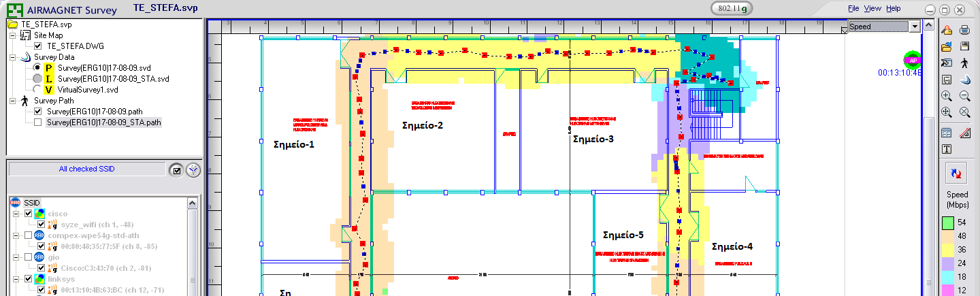Check Survey(ERG10)17-08-09_STA.path checkbox
Image resolution: width=980 pixels, height=296 pixels.
38,122
